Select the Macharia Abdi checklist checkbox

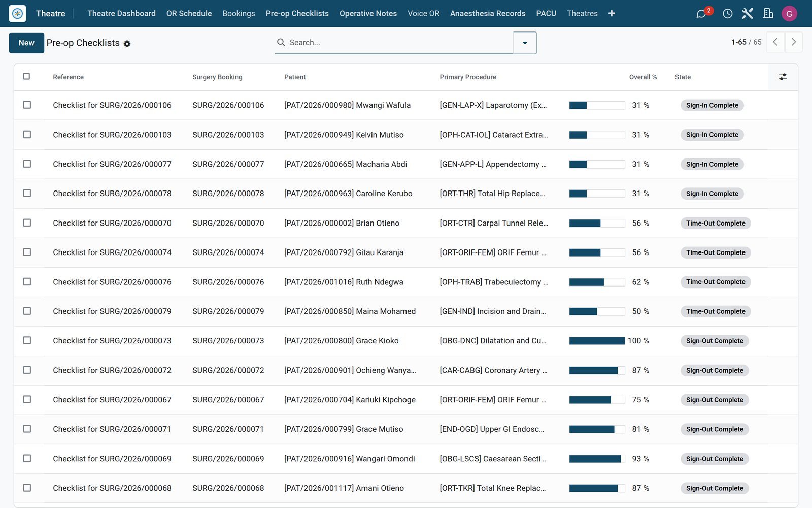[x=27, y=164]
